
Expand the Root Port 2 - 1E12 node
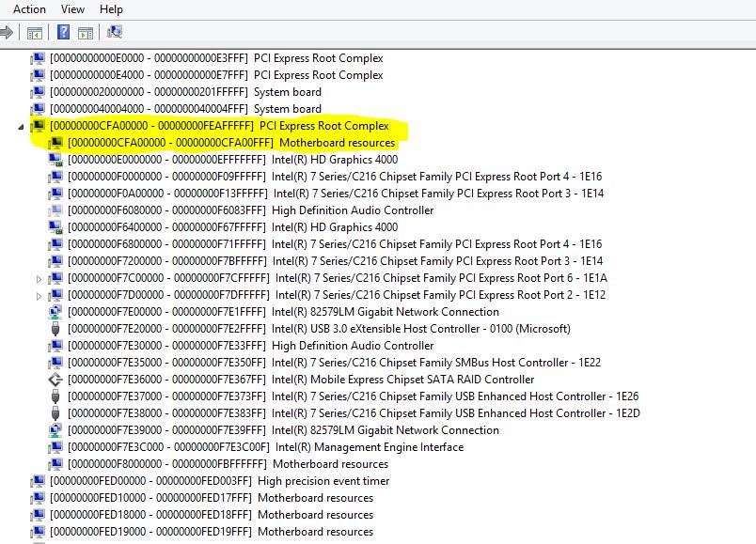(x=39, y=296)
